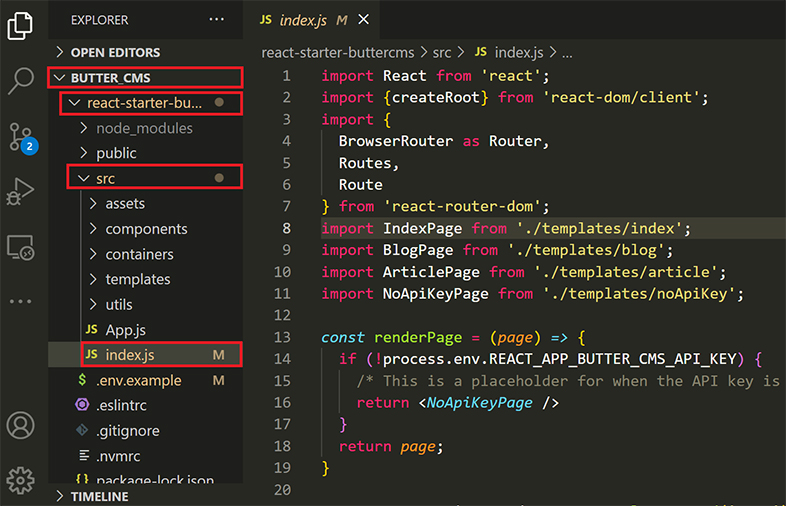
Task: Expand the TIMELINE section
Action: [145, 496]
